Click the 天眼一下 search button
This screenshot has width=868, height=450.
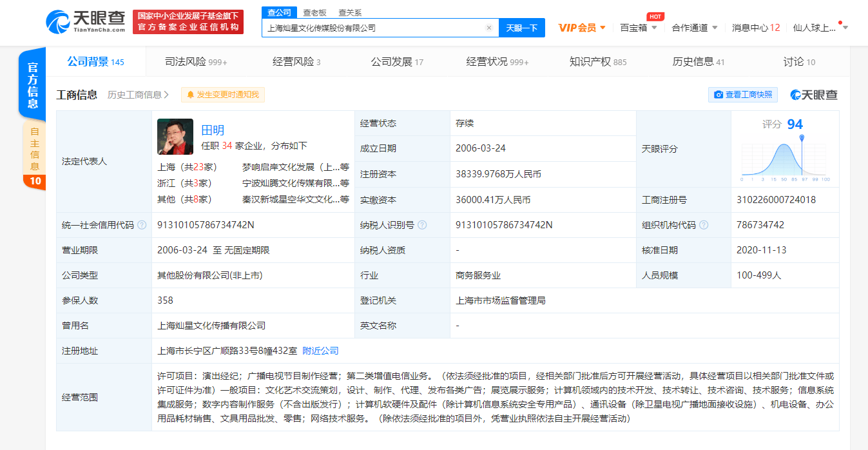(x=522, y=28)
